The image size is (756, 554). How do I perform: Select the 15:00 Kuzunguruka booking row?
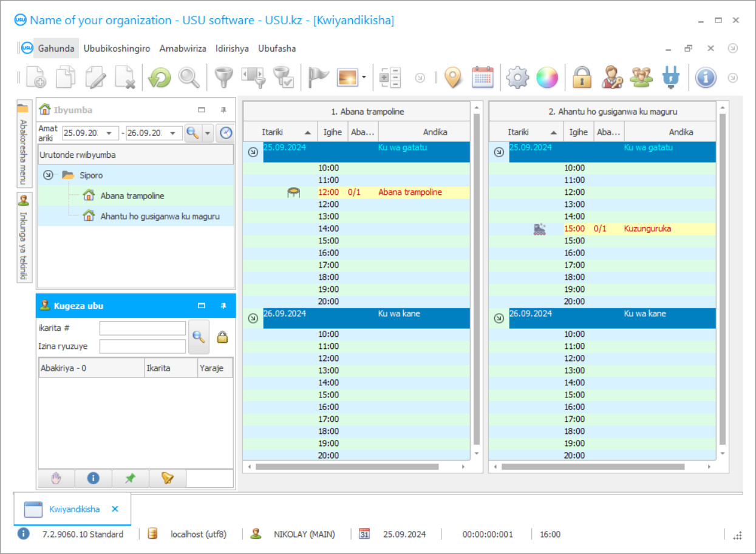pos(602,229)
